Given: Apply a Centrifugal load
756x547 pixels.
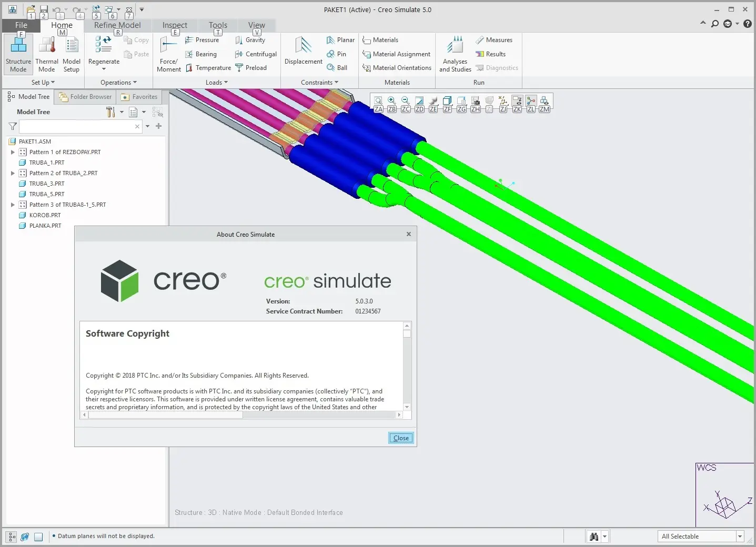Looking at the screenshot, I should pos(256,54).
